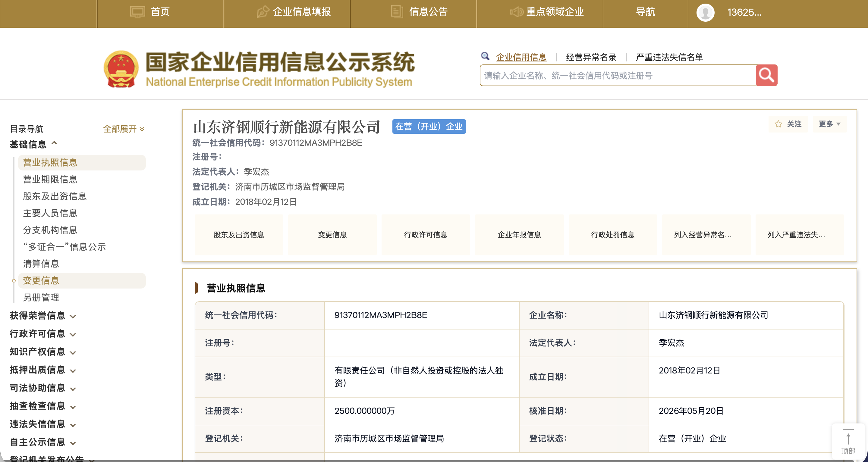The height and width of the screenshot is (462, 868).
Task: Click the user avatar icon
Action: point(705,12)
